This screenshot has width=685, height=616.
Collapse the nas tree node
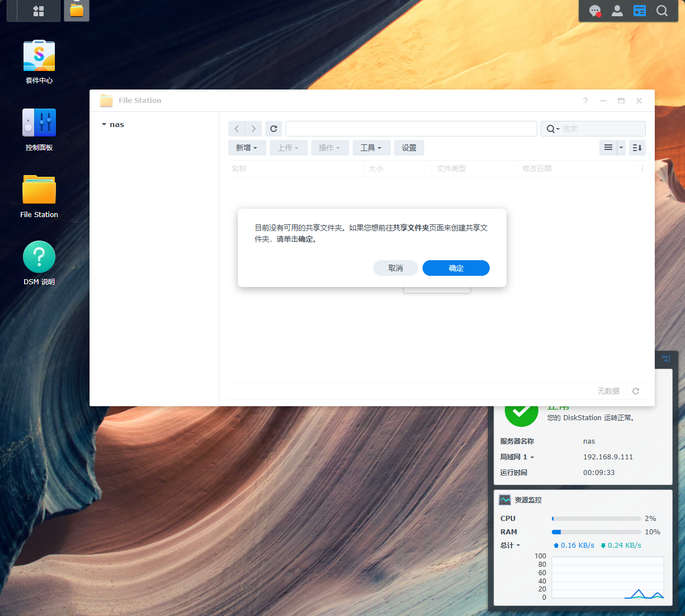(104, 124)
